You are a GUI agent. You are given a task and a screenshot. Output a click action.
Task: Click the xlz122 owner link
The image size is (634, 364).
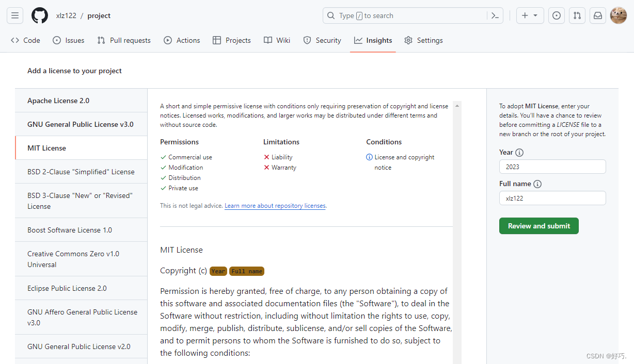[x=66, y=15]
